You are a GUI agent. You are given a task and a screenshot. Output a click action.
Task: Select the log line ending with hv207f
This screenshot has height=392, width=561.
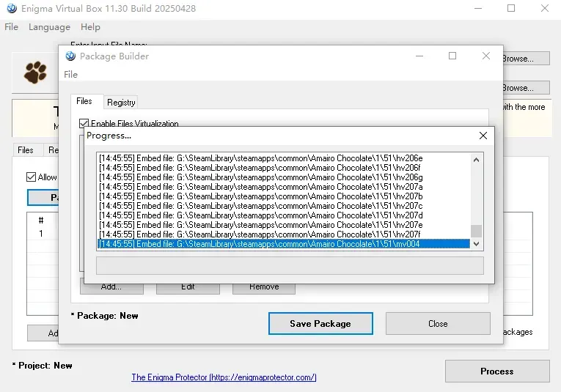pyautogui.click(x=283, y=234)
